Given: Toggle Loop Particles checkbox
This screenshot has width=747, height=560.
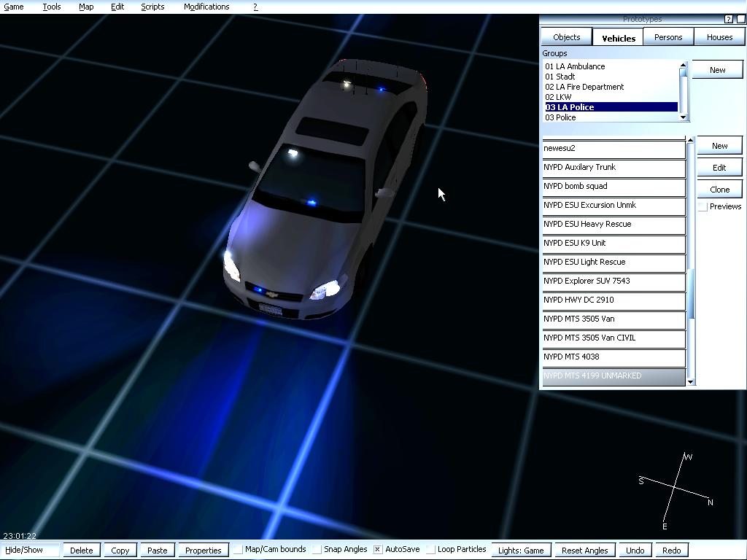Looking at the screenshot, I should (430, 550).
